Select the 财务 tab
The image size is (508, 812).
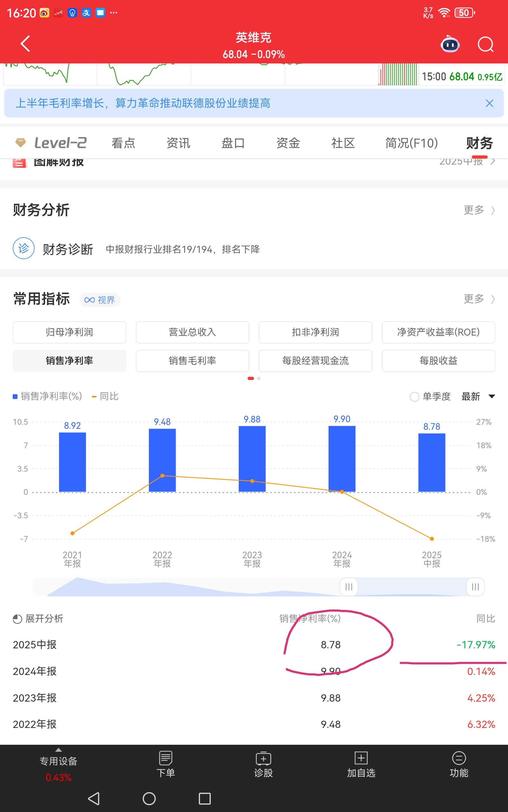point(479,143)
